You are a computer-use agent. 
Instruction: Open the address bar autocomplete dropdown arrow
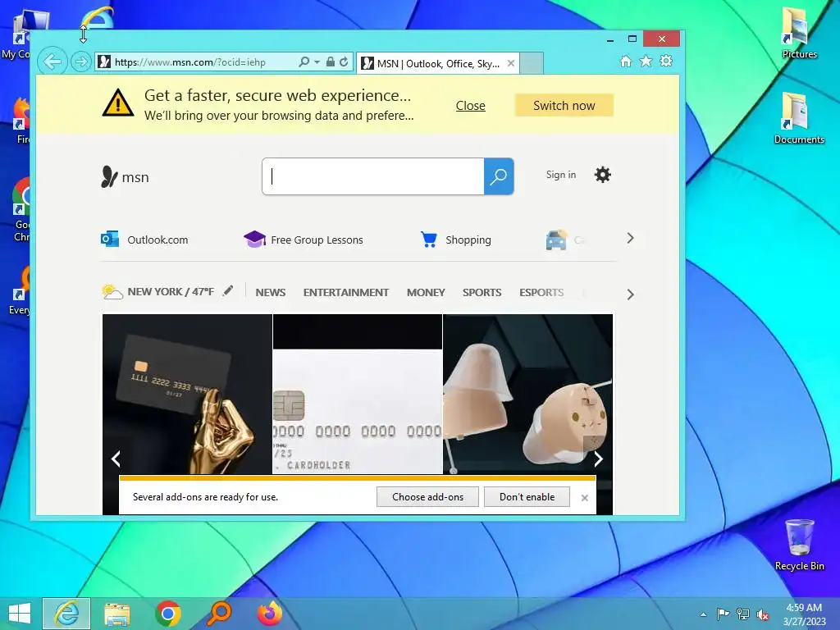coord(317,62)
